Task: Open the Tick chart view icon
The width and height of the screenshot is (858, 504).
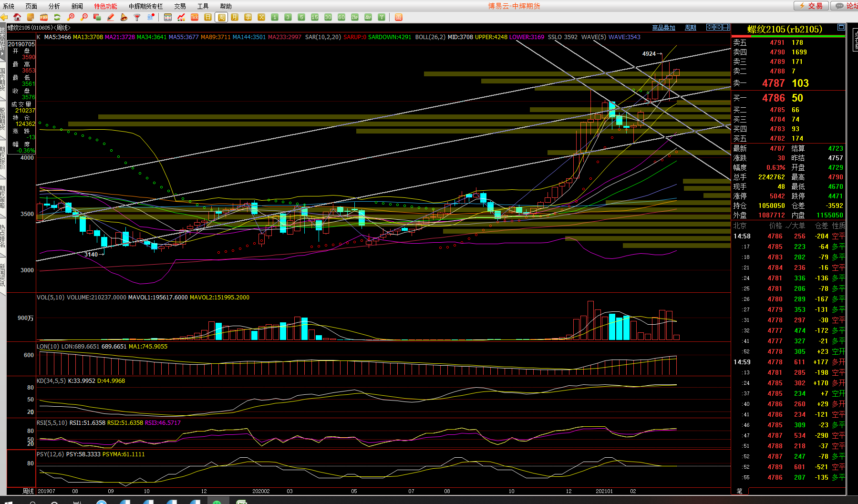Action: coord(195,17)
